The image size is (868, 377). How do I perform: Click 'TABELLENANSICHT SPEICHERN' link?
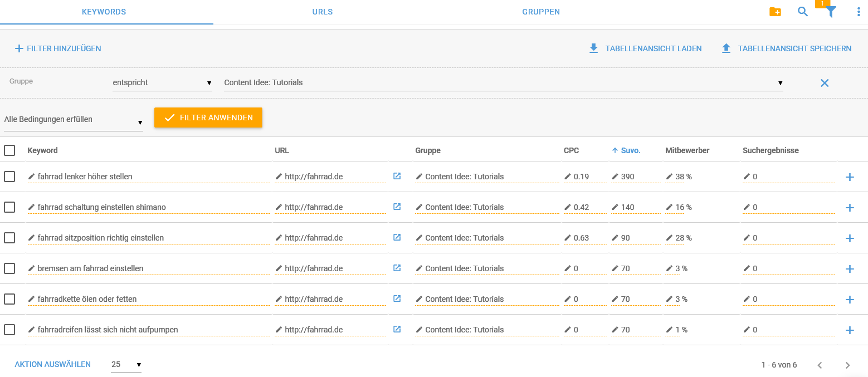[x=787, y=48]
